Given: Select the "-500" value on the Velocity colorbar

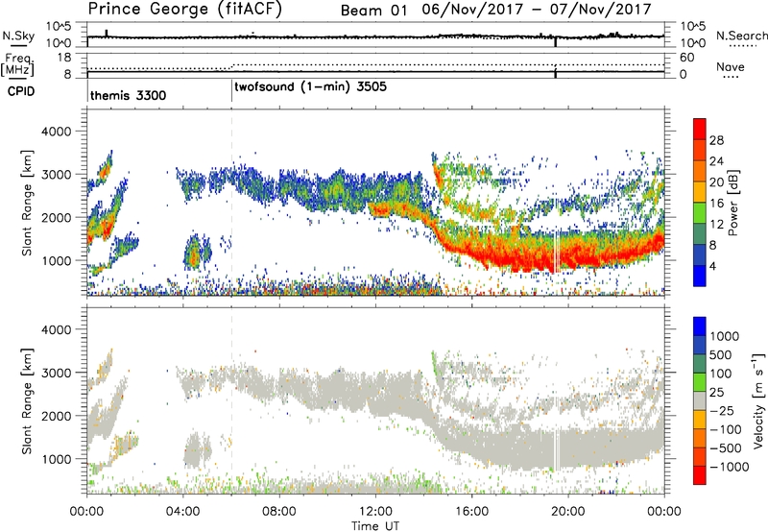Looking at the screenshot, I should click(726, 448).
